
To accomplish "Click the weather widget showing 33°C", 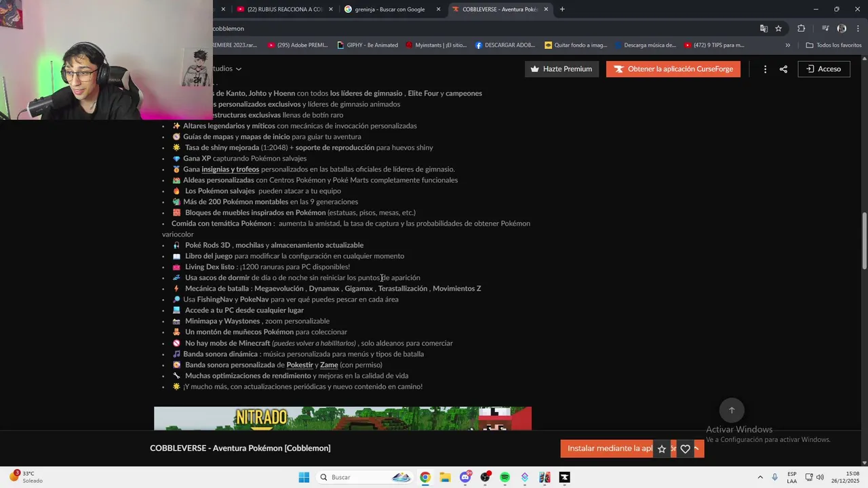I will tap(26, 477).
